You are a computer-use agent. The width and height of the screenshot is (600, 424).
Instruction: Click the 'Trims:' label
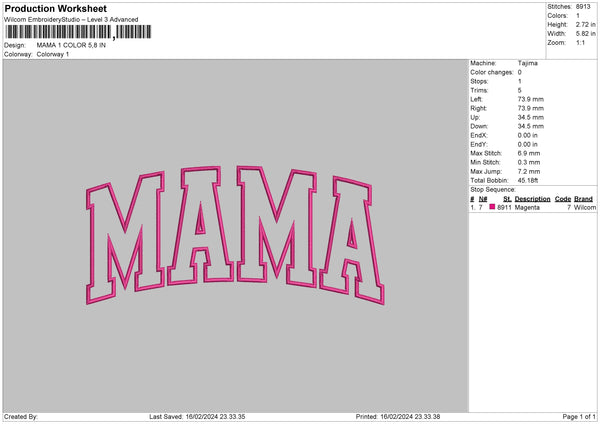(479, 90)
